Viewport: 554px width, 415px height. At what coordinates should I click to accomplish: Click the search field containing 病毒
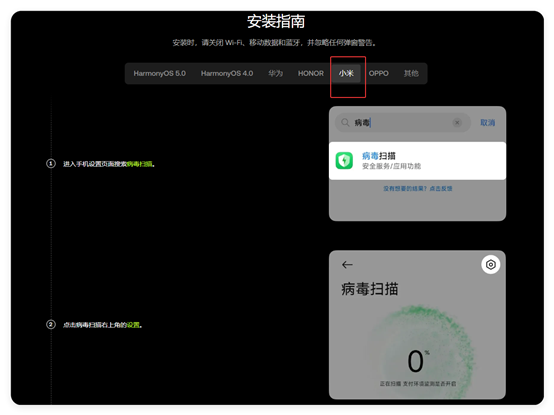click(402, 123)
